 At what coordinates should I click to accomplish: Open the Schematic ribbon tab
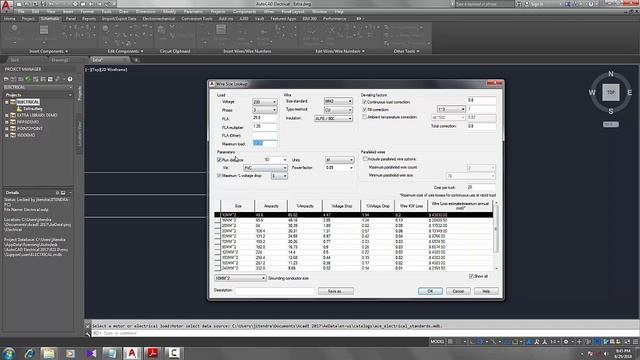(50, 19)
